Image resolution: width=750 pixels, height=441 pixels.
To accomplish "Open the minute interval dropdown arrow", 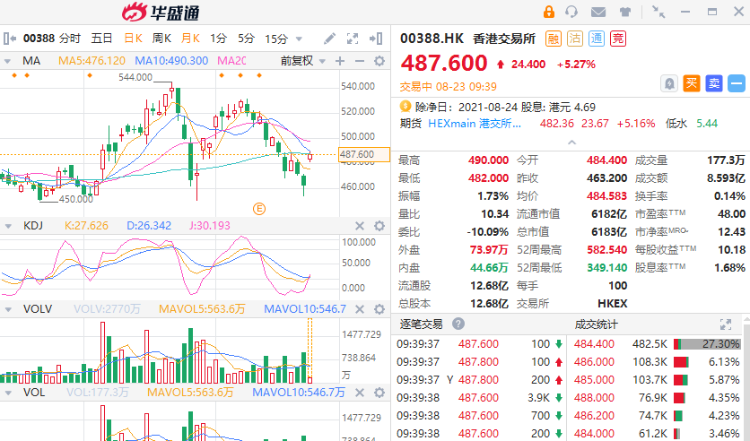I will [299, 39].
